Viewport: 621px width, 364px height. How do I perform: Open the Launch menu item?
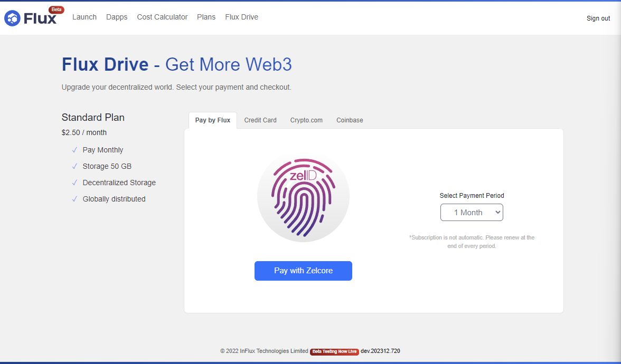coord(84,17)
